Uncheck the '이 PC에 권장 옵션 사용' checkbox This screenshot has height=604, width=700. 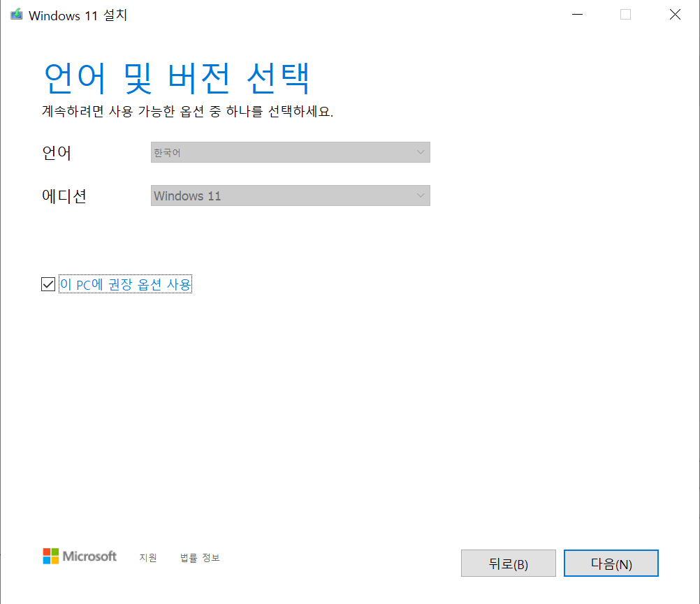(x=48, y=284)
